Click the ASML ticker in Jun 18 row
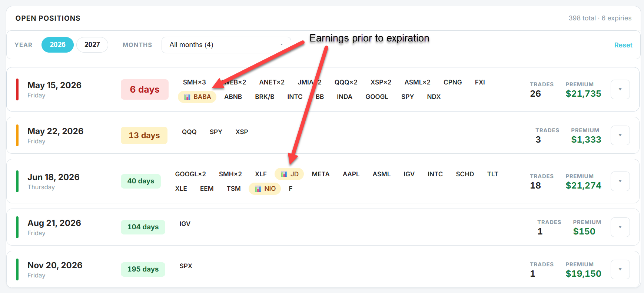644x293 pixels. tap(381, 174)
